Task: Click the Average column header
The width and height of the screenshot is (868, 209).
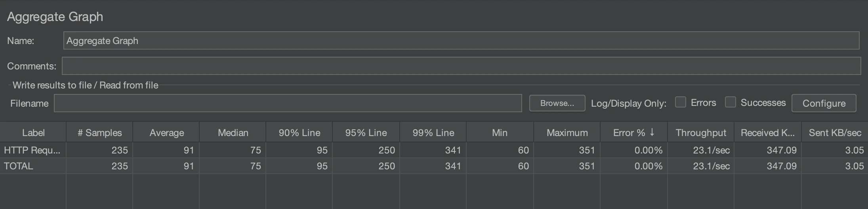Action: click(166, 133)
